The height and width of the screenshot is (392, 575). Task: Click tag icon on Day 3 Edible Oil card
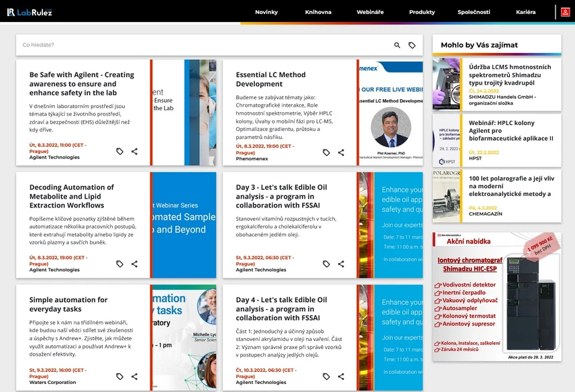click(326, 264)
